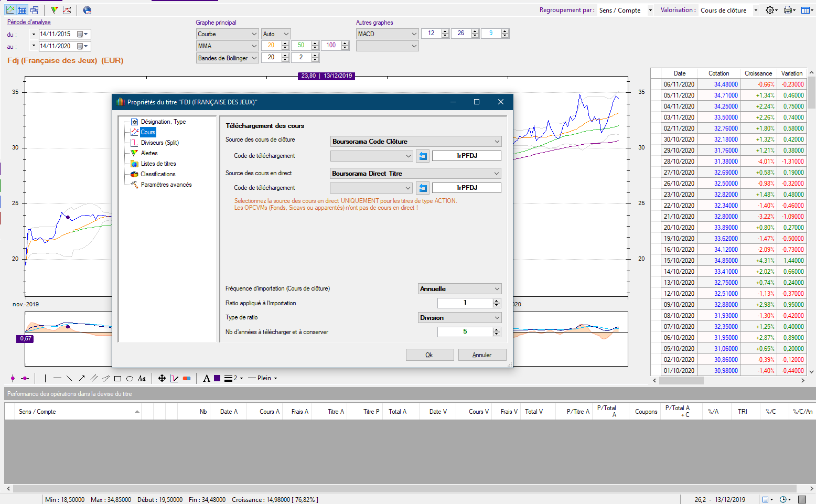Select the move (four-arrow) tool
This screenshot has height=504, width=816.
pos(162,378)
